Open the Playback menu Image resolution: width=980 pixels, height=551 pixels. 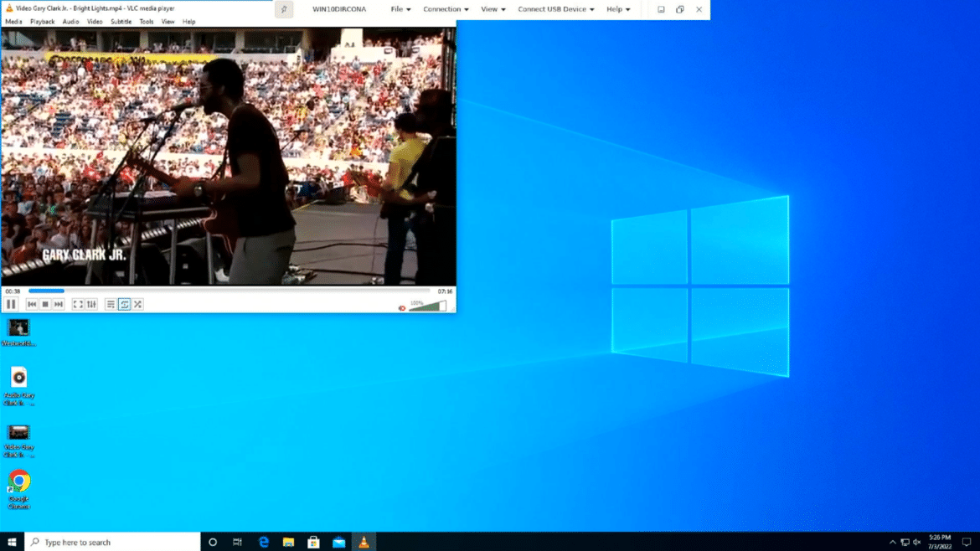click(42, 22)
